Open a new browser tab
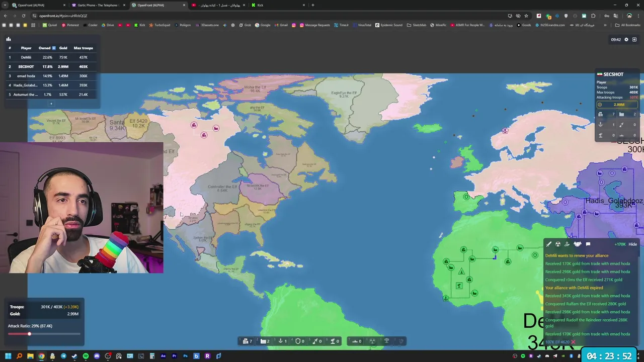The height and width of the screenshot is (362, 644). pos(313,5)
